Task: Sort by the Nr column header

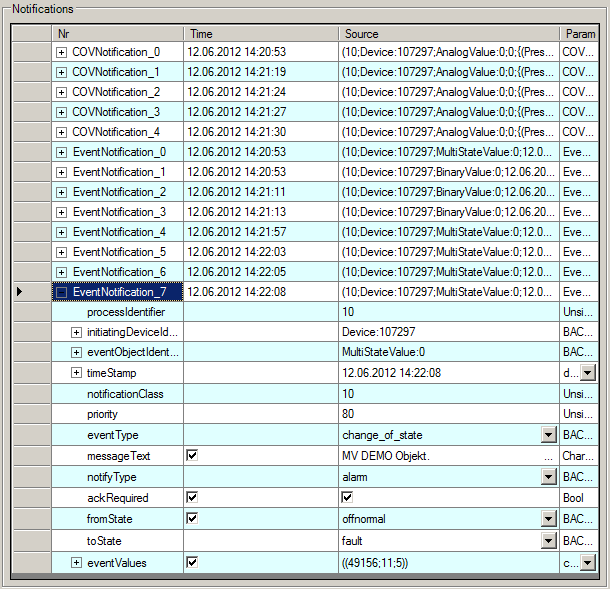Action: 117,34
